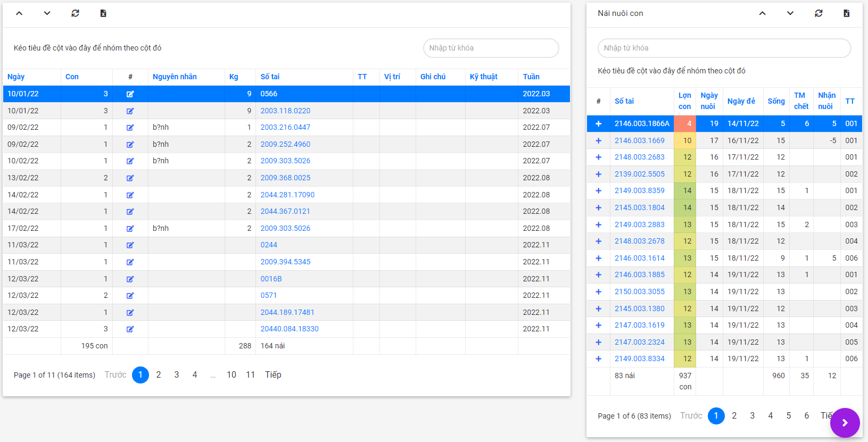Select the row with sow 2149.003.8334

point(724,359)
